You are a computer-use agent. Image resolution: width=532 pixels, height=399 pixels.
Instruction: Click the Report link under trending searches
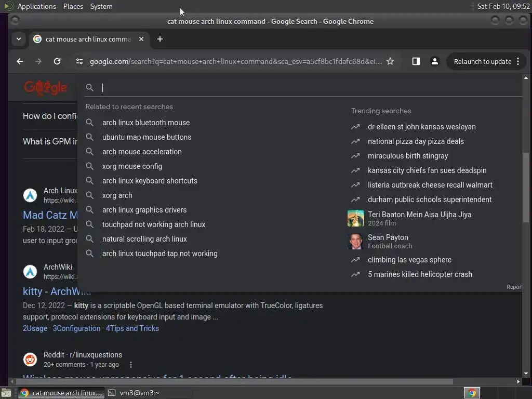click(514, 287)
